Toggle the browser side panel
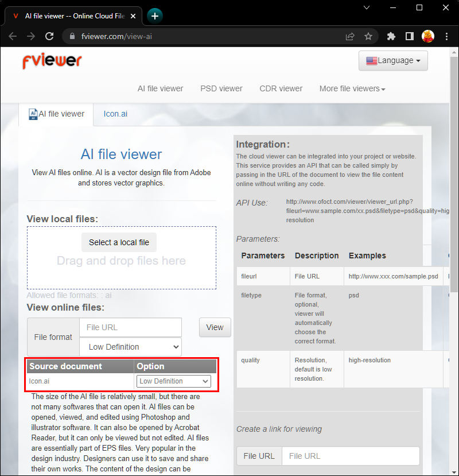 (x=410, y=36)
